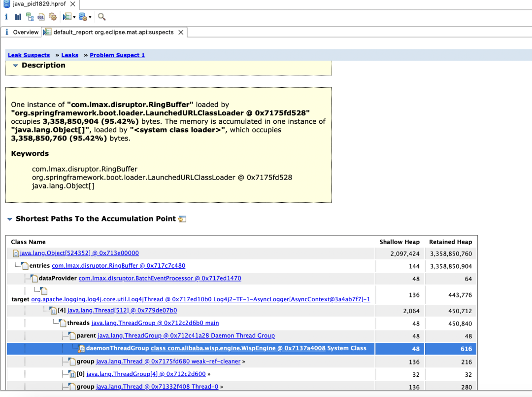Click retained heap value 443,776 in Log4jThread row

[460, 295]
